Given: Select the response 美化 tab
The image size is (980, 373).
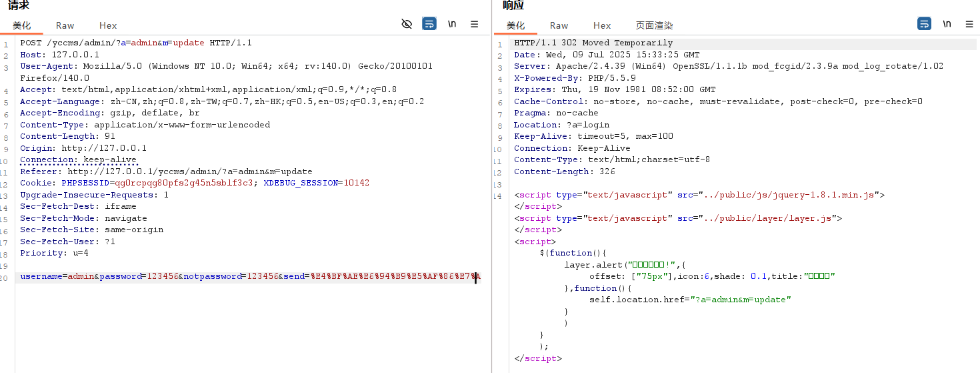Looking at the screenshot, I should [x=516, y=25].
